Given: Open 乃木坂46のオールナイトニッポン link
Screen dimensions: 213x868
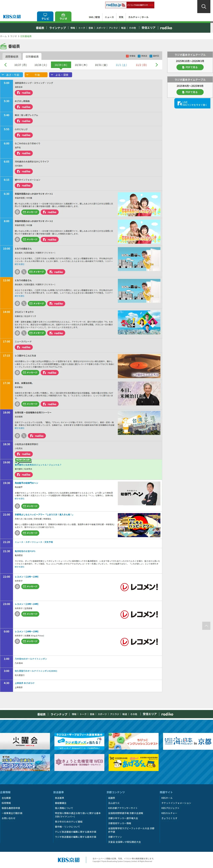Looking at the screenshot, I should pyautogui.click(x=31, y=659).
